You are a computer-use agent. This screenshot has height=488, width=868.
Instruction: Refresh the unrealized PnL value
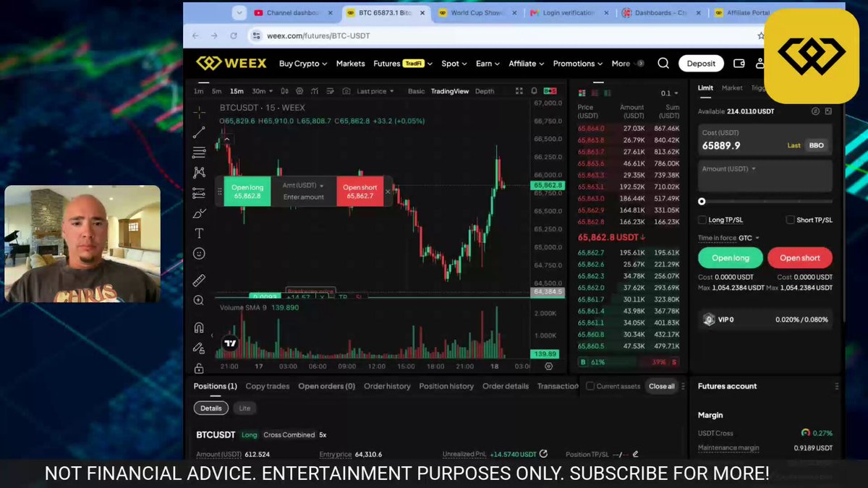[x=544, y=454]
